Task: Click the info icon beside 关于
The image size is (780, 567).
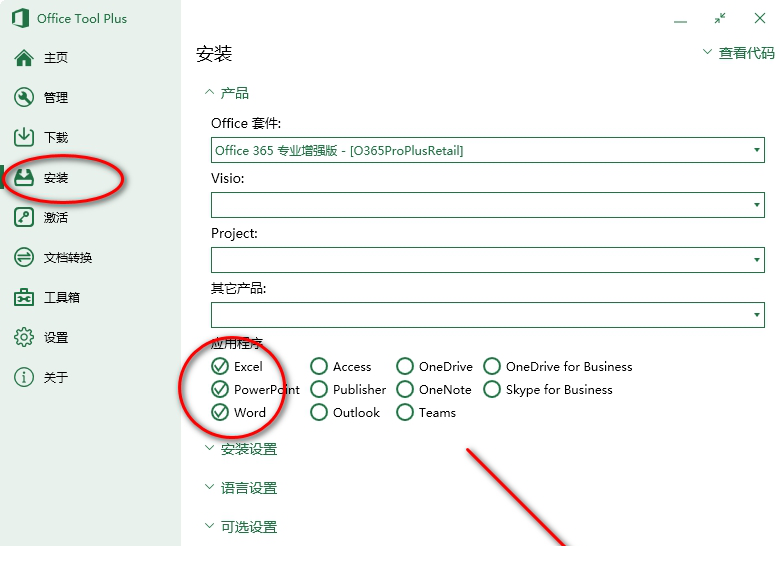Action: 24,377
